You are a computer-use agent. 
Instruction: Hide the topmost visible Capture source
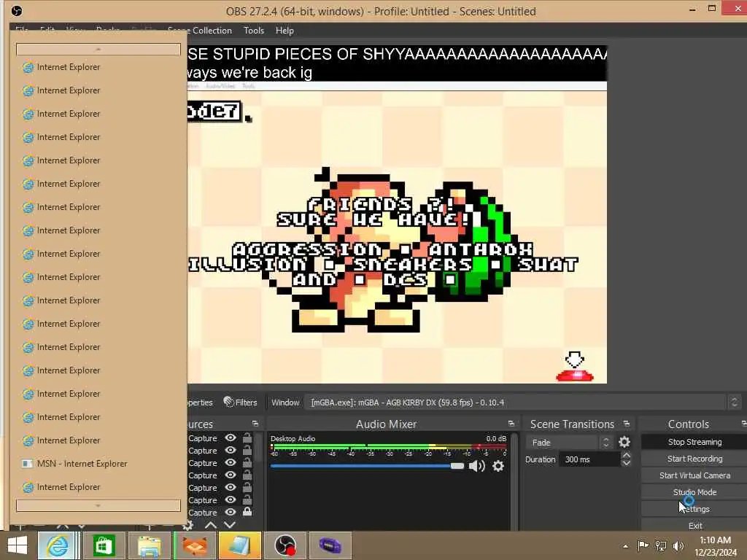(x=231, y=437)
